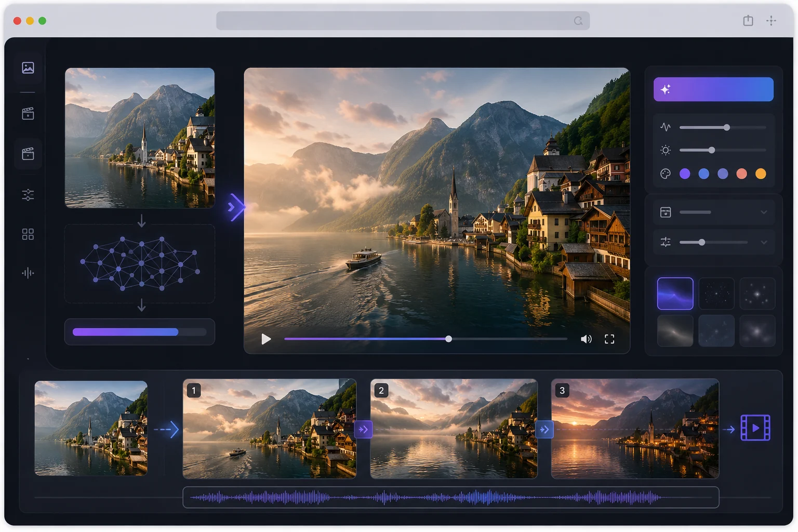Open the image gallery sidebar icon
The image size is (798, 532).
(x=28, y=68)
